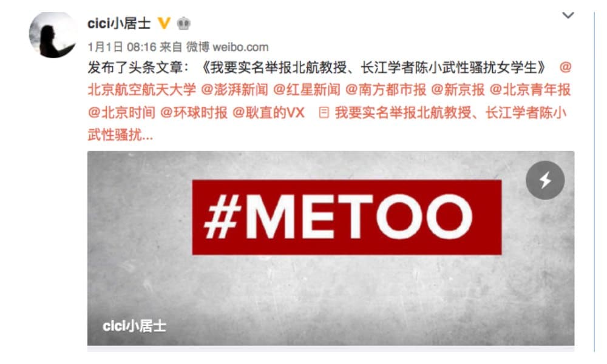Open the @南方都市报 mention

(x=385, y=90)
